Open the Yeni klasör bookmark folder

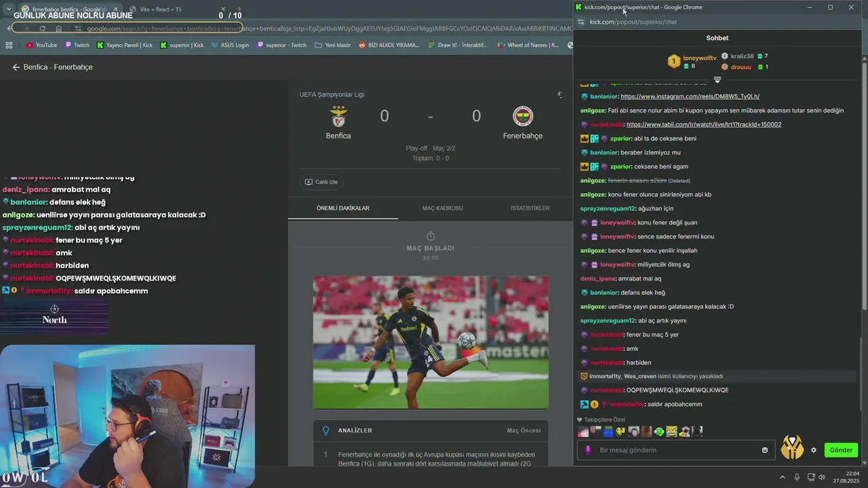[x=333, y=45]
